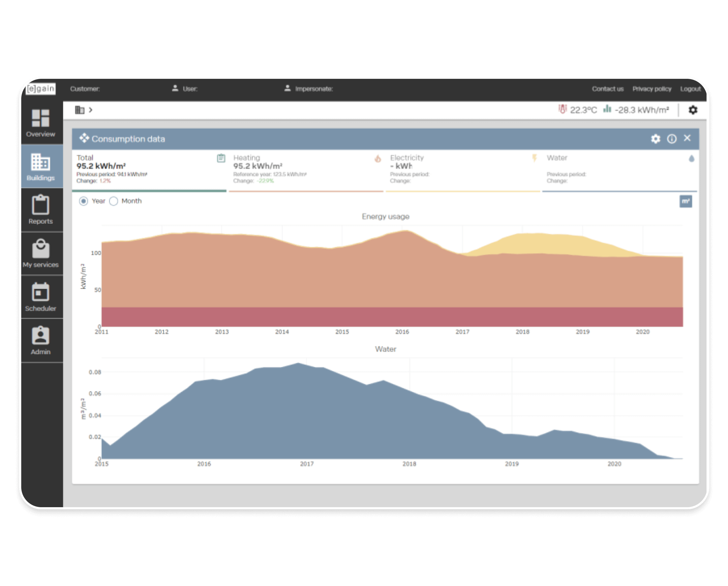
Task: Select the Year radio button
Action: tap(83, 201)
